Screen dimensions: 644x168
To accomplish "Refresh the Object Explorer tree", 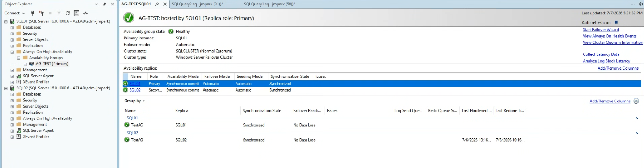I will 68,13.
